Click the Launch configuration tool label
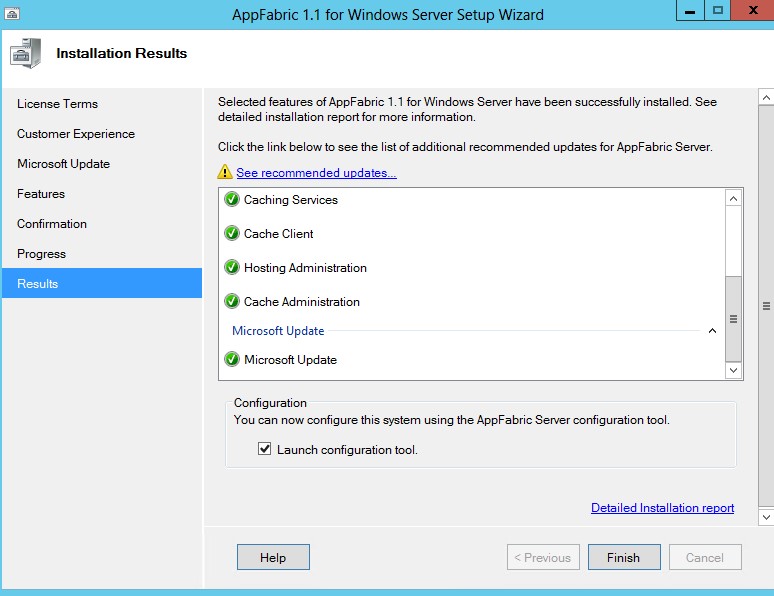The width and height of the screenshot is (774, 596). tap(347, 450)
